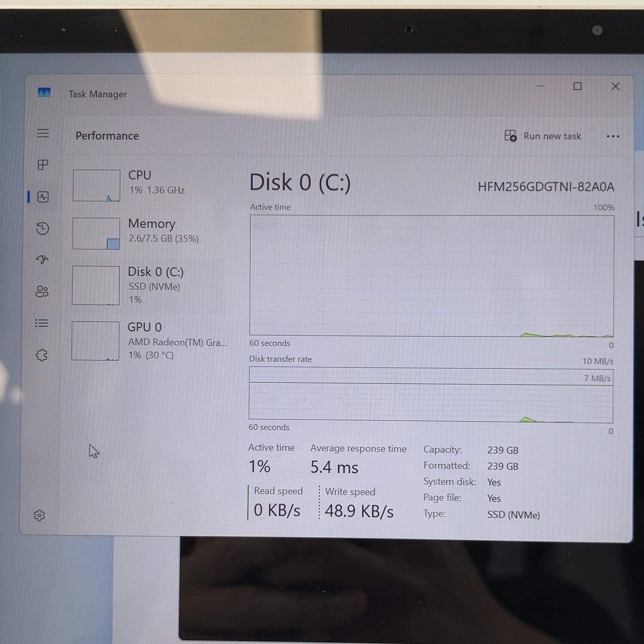644x644 pixels.
Task: Go to the Processes page icon
Action: (43, 165)
